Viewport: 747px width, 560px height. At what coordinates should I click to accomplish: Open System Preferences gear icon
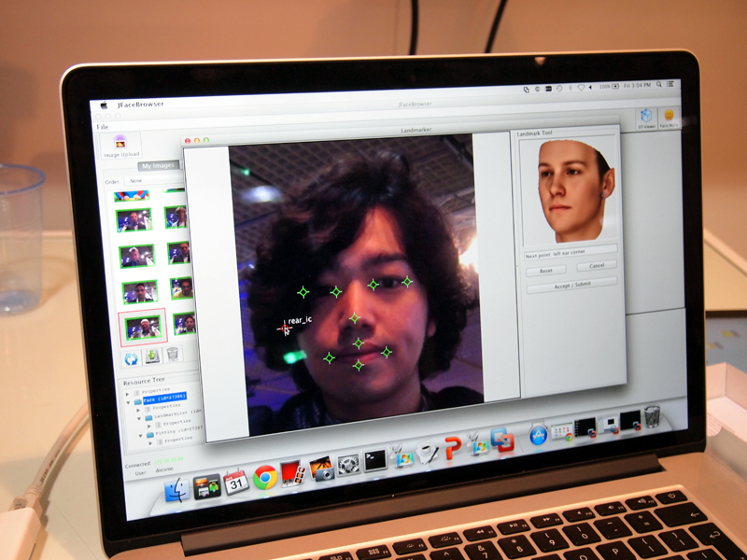[x=348, y=464]
